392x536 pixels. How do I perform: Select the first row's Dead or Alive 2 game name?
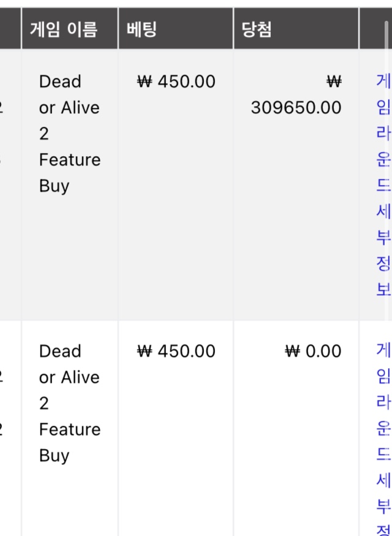[70, 134]
